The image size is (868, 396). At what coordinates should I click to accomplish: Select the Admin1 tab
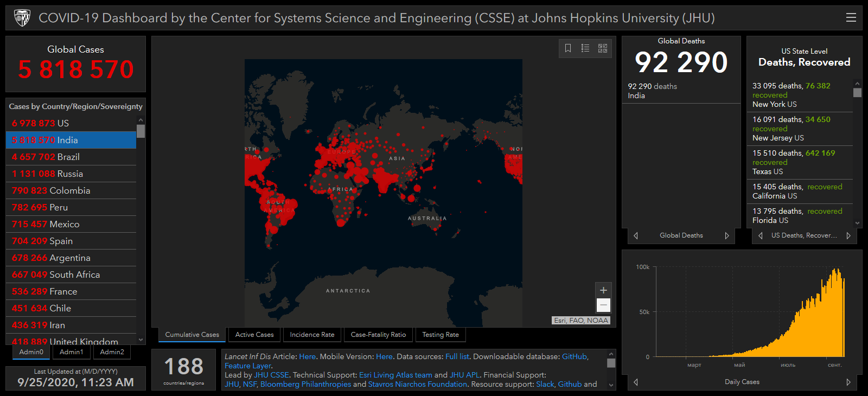click(72, 352)
